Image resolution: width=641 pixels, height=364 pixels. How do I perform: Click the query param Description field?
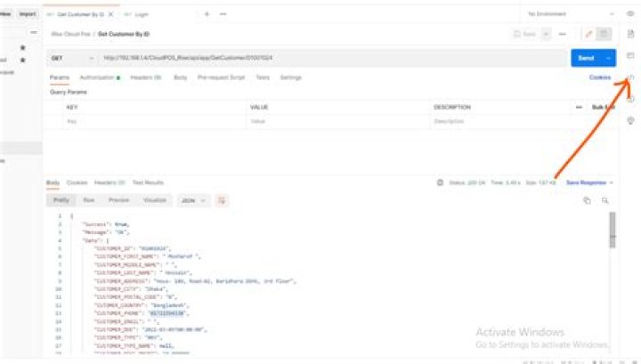tap(523, 121)
